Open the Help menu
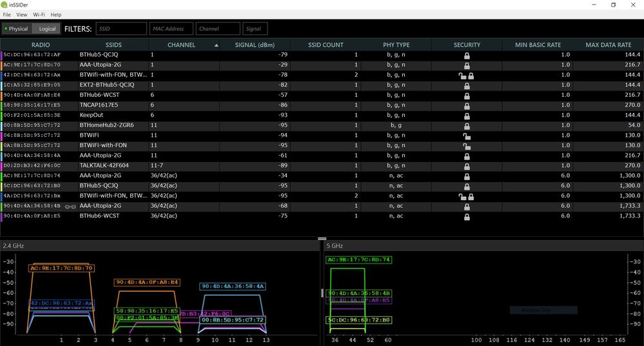 56,15
